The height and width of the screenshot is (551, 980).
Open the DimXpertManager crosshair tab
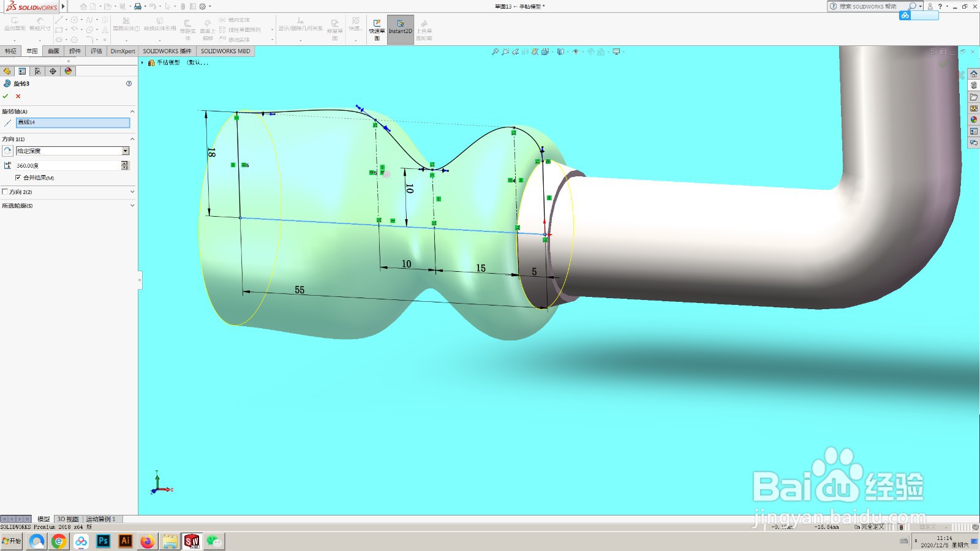coord(53,71)
